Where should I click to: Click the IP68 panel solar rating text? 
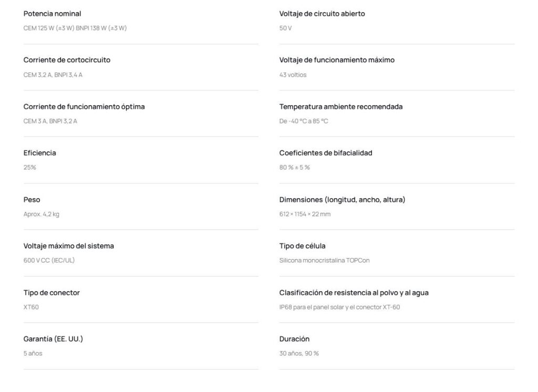[x=339, y=307]
